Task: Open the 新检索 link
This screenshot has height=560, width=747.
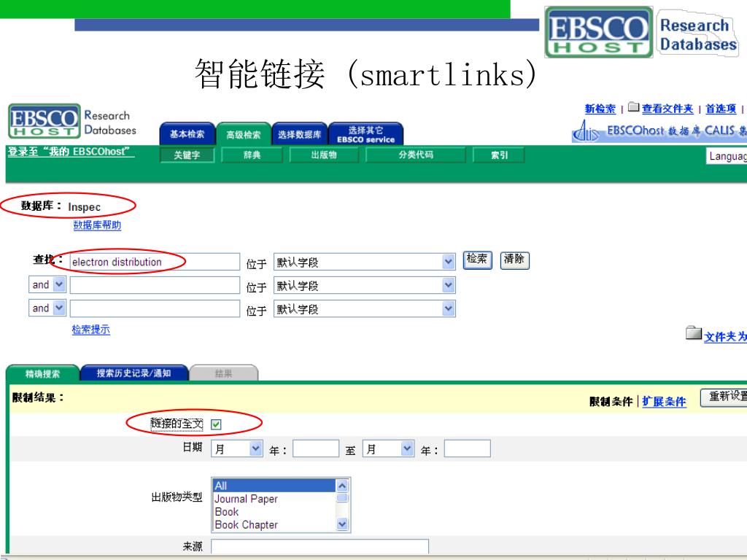Action: tap(600, 109)
